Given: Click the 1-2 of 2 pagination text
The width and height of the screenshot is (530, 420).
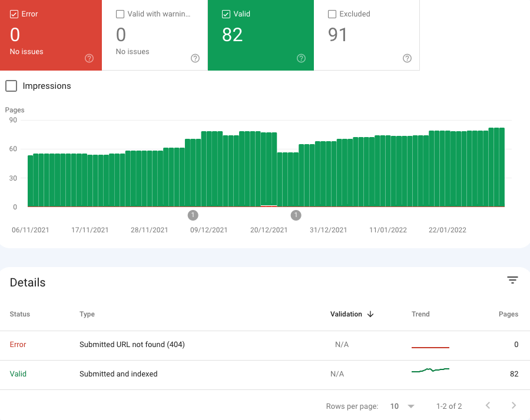Looking at the screenshot, I should tap(449, 406).
